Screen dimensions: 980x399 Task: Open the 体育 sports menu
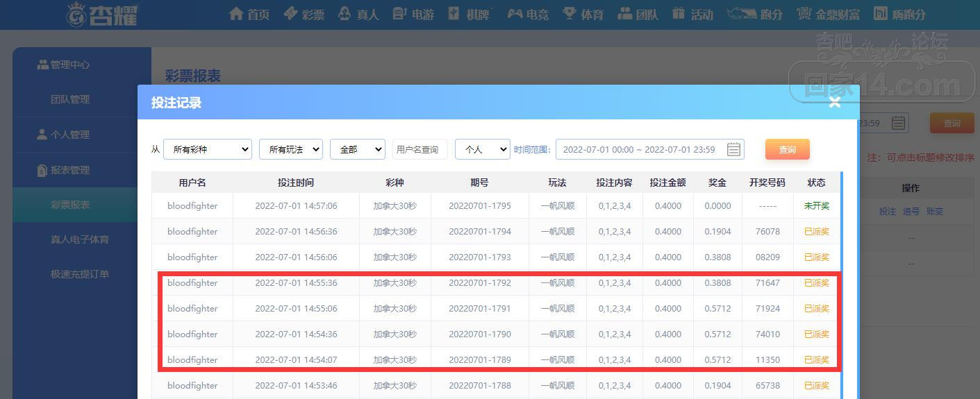[583, 14]
